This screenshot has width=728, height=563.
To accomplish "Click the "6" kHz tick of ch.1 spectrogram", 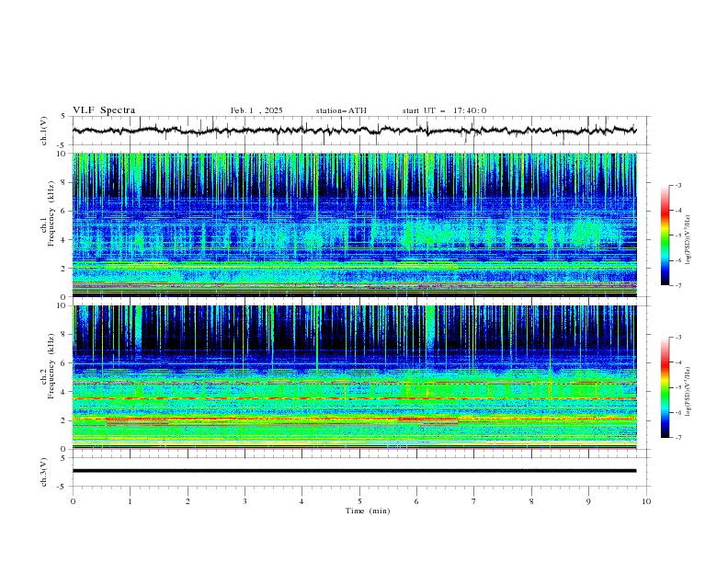I will click(64, 211).
